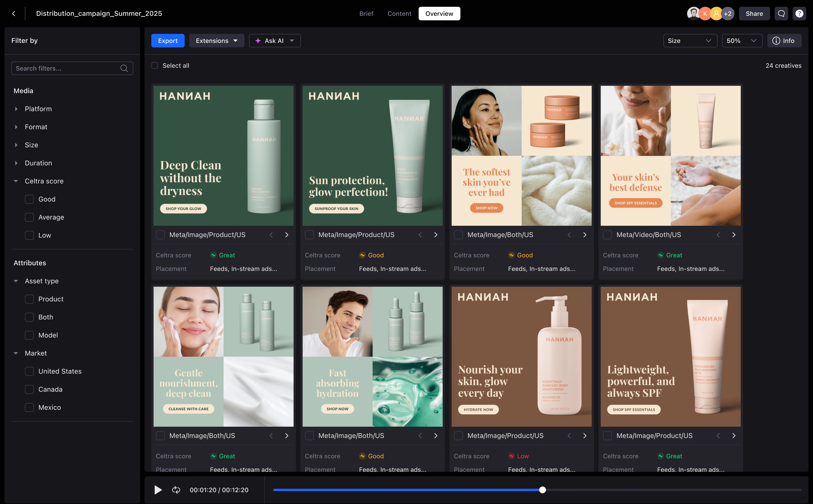Click search magnifier in filter field
The image size is (813, 504).
(x=124, y=68)
